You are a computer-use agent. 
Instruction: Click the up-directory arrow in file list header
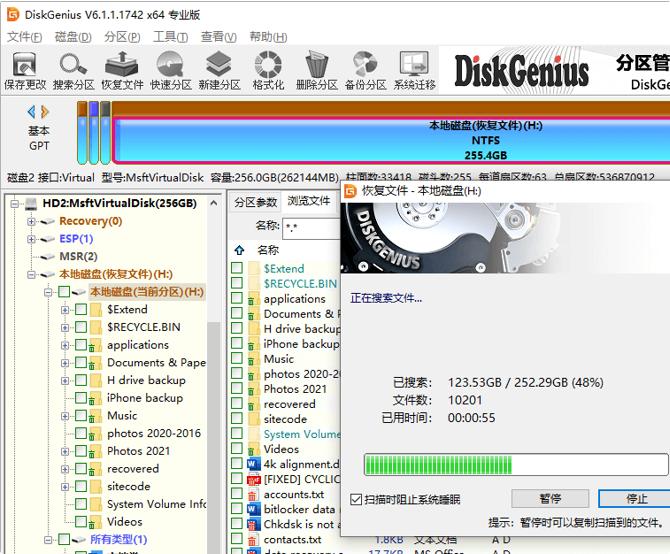click(239, 249)
